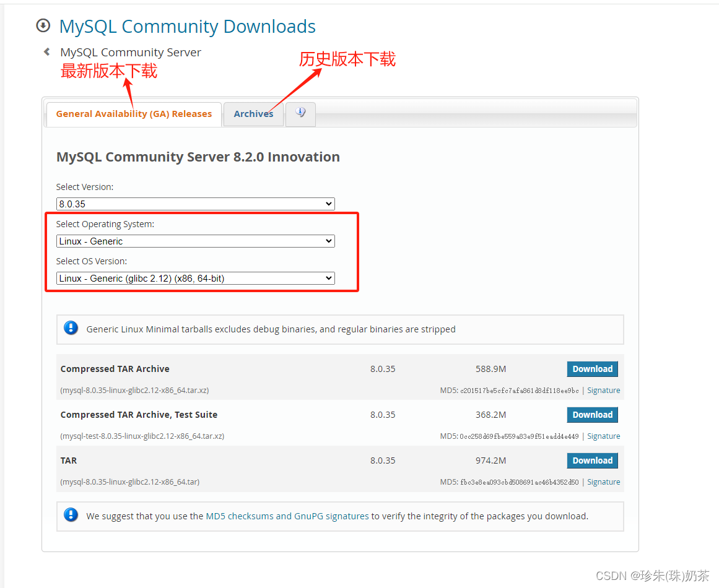Click the Select Operating System label
This screenshot has width=719, height=588.
click(x=105, y=224)
